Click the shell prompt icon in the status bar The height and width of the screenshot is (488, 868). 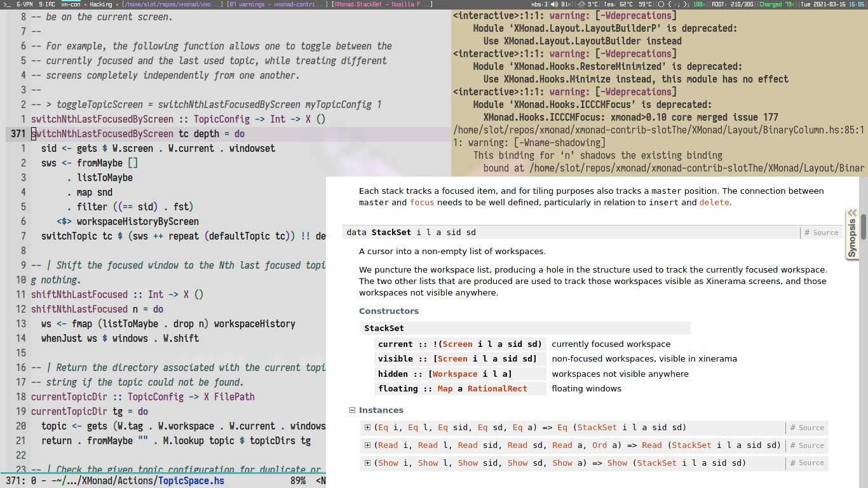(x=6, y=4)
